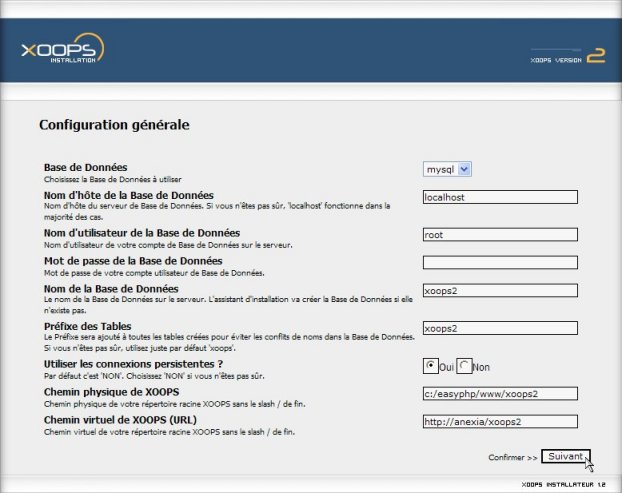Click the XOOPS virtual URL path field
Screen dimensions: 622x493
tap(500, 422)
